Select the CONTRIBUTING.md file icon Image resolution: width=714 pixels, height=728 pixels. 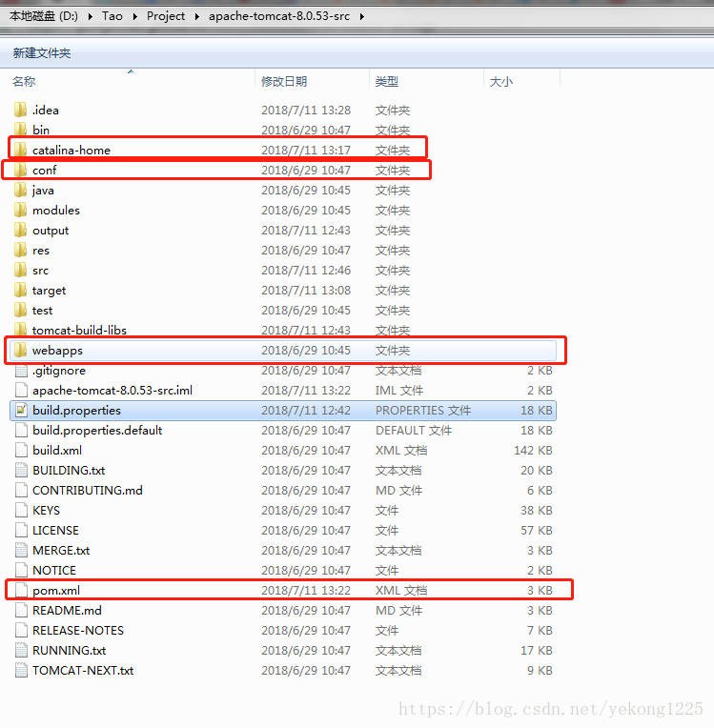(x=21, y=490)
